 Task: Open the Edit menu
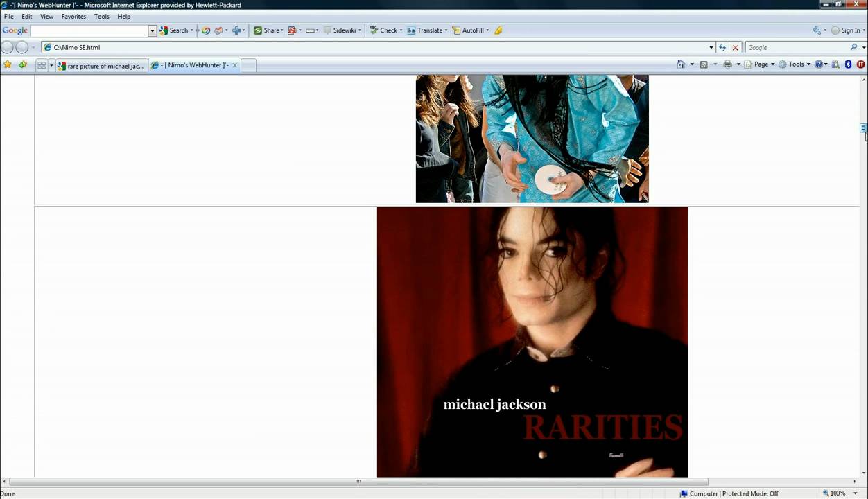coord(26,16)
